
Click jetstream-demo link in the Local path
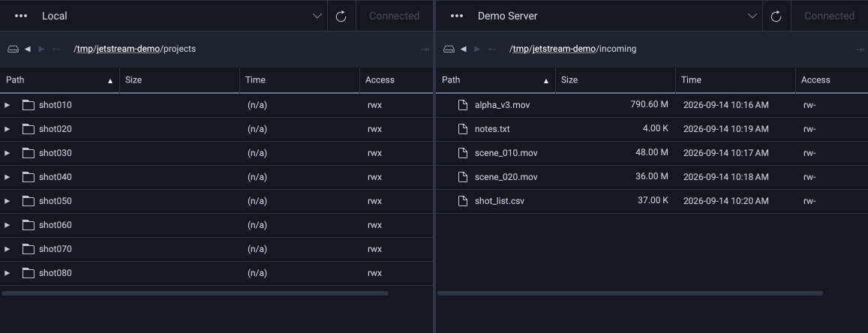(128, 49)
